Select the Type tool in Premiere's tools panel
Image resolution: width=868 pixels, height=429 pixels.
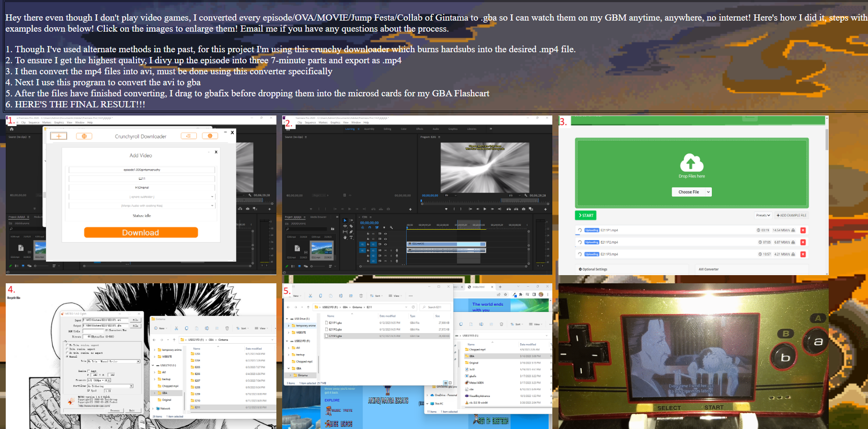point(351,237)
